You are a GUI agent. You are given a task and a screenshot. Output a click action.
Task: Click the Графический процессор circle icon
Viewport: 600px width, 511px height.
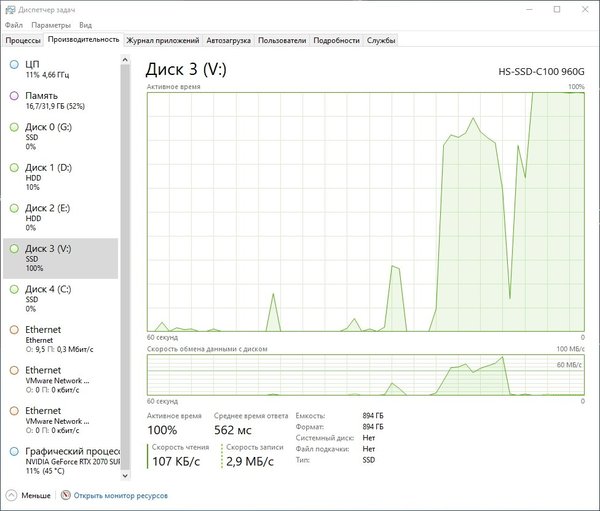pyautogui.click(x=14, y=451)
